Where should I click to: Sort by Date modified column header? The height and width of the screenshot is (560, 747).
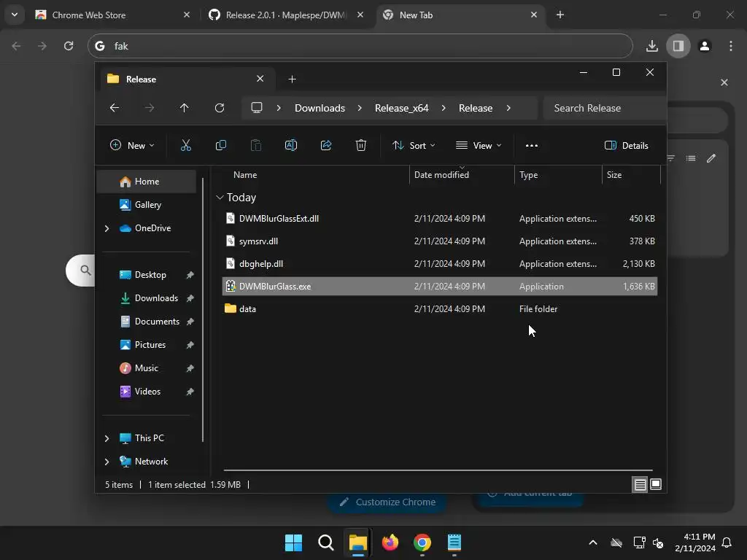(x=461, y=175)
